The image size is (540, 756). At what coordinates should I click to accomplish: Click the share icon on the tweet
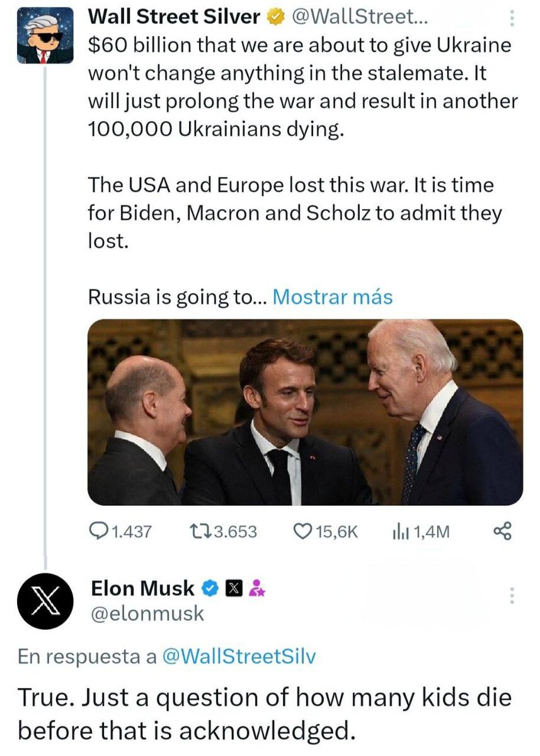(x=501, y=530)
